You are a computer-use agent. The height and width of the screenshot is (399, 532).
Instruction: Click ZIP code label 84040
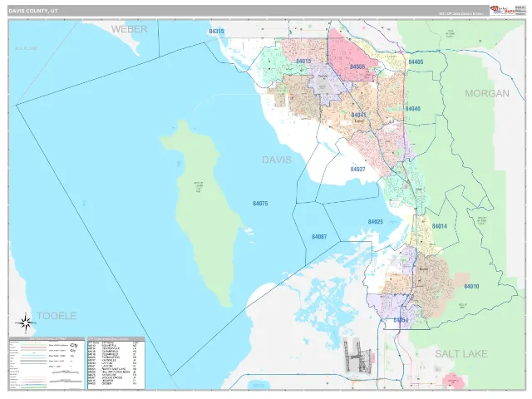(x=413, y=109)
